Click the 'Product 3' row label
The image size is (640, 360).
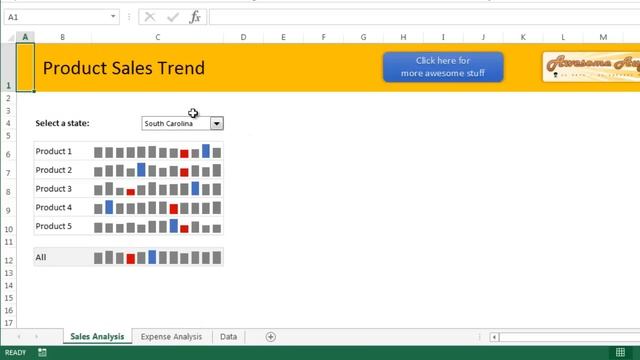(x=53, y=189)
